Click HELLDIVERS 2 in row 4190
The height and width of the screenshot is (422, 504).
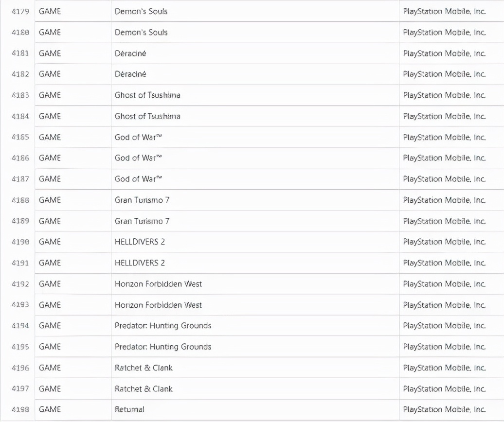(140, 242)
